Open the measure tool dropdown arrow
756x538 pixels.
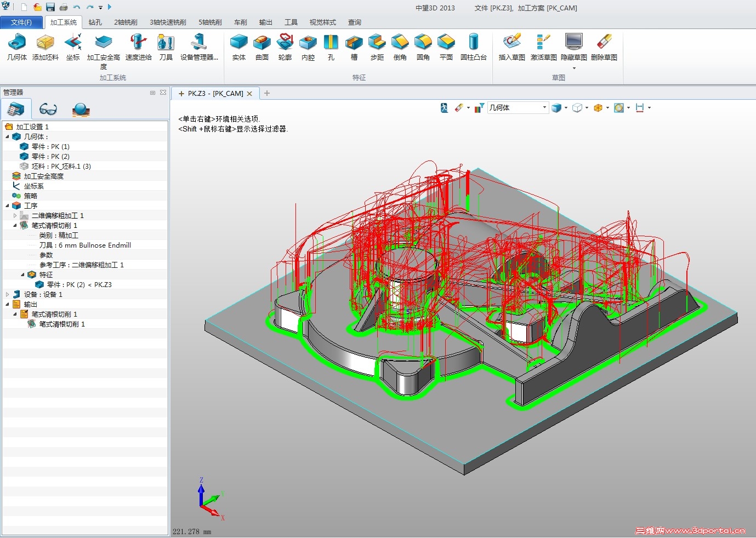tap(650, 108)
